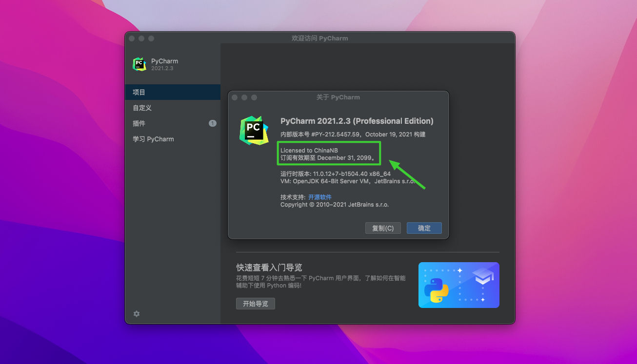This screenshot has height=364, width=637.
Task: Minimize the 关于 PyCharm dialog
Action: pyautogui.click(x=244, y=97)
